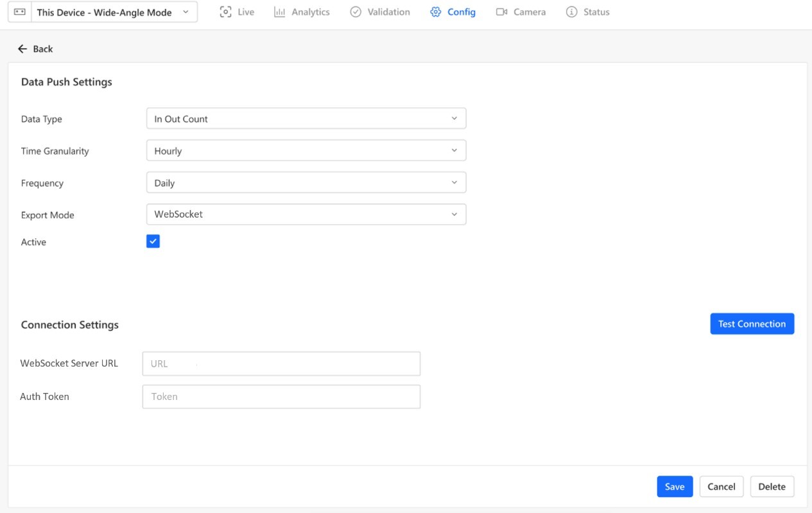Click the Connection Settings heading
The width and height of the screenshot is (812, 513).
coord(70,325)
